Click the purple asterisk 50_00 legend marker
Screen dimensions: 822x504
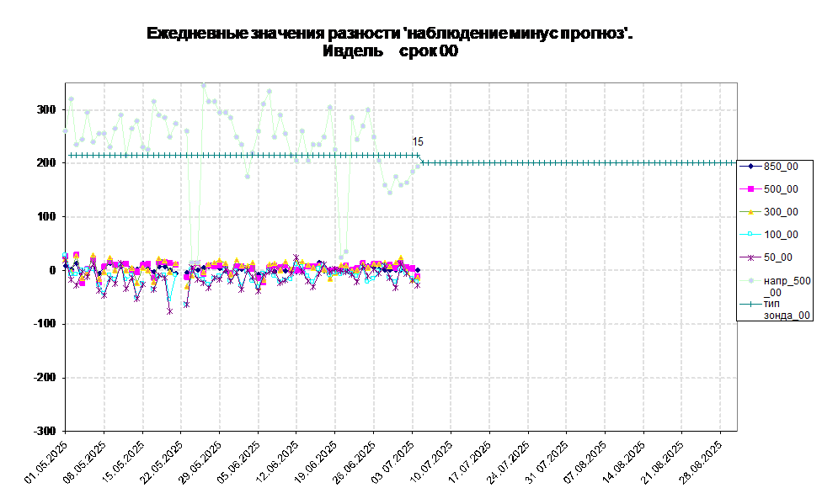point(750,257)
